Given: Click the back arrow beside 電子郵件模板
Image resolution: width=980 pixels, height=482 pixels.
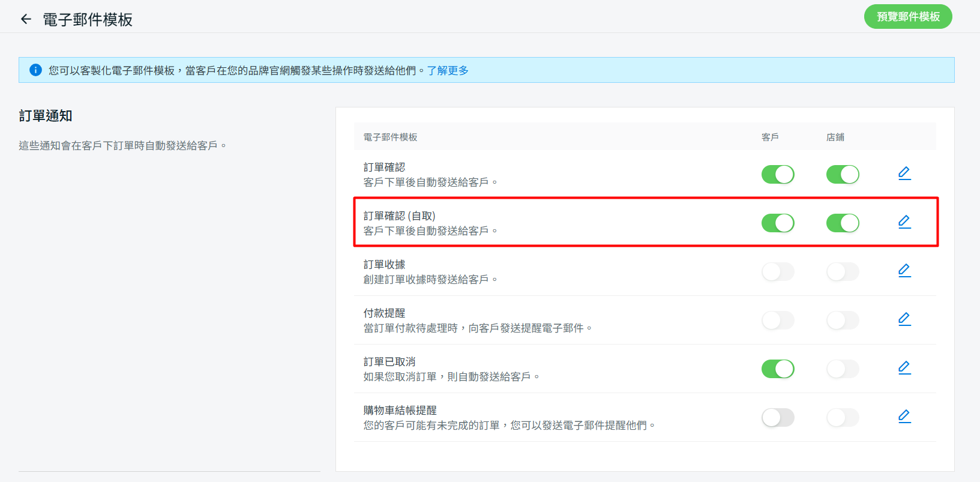Looking at the screenshot, I should tap(26, 19).
